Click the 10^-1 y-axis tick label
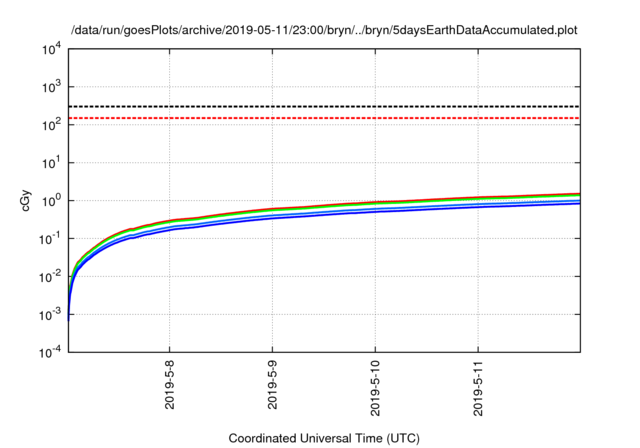The height and width of the screenshot is (448, 640). pos(51,239)
